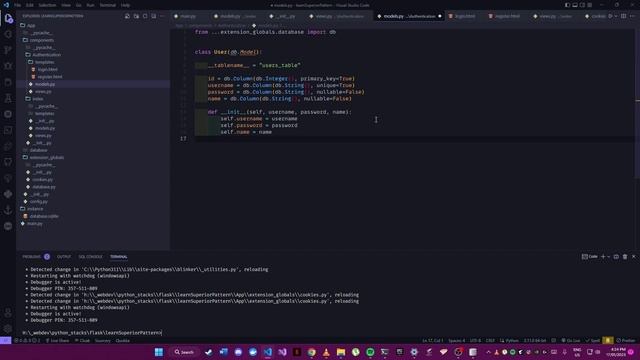Open the File menu

point(18,5)
